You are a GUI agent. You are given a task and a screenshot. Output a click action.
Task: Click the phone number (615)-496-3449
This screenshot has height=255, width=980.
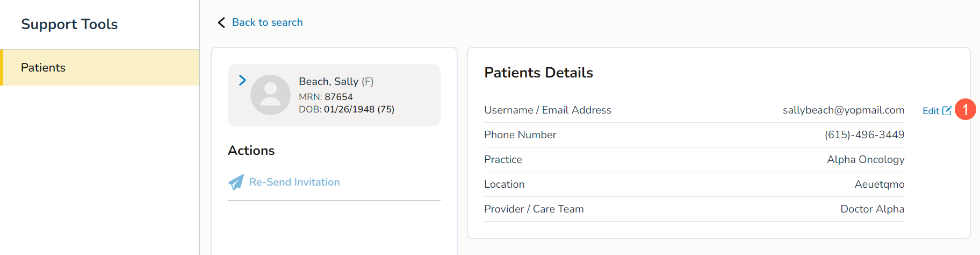tap(864, 135)
